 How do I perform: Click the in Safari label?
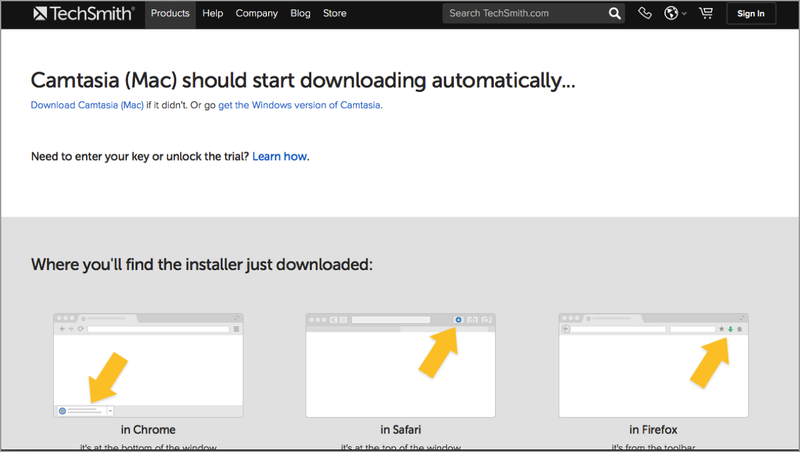401,430
